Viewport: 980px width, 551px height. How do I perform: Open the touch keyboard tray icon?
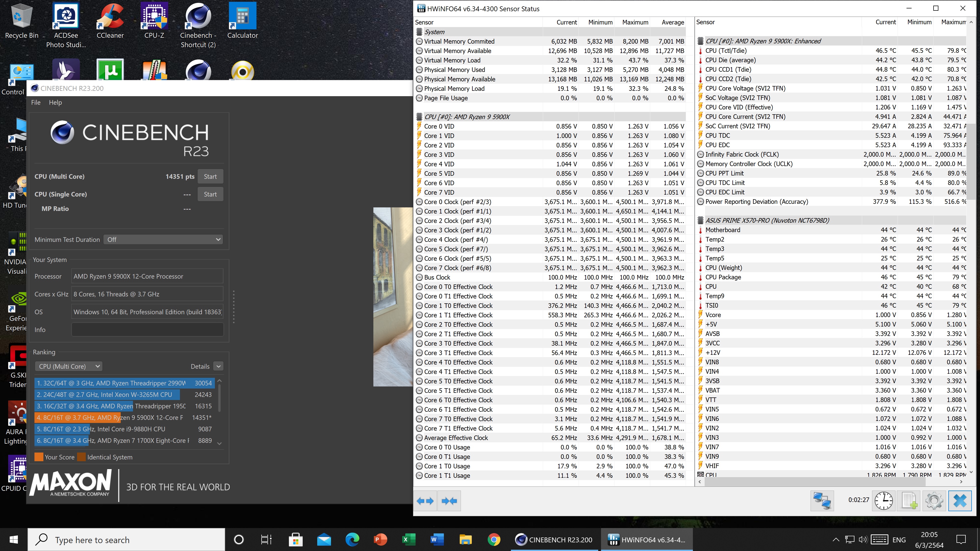pos(879,540)
